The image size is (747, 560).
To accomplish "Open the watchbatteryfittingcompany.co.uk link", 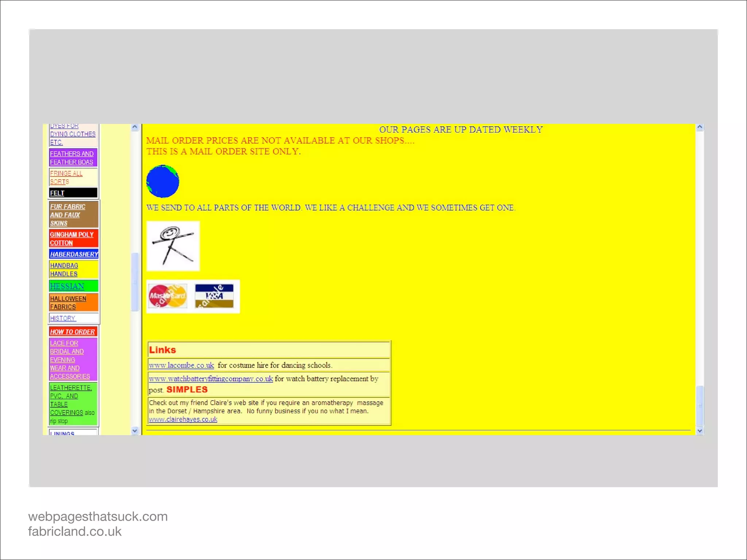I will point(211,379).
